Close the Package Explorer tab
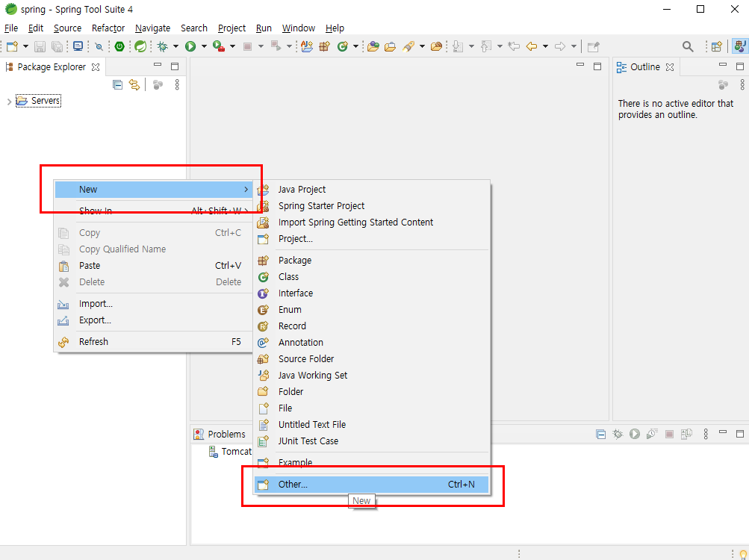The height and width of the screenshot is (560, 749). [96, 67]
